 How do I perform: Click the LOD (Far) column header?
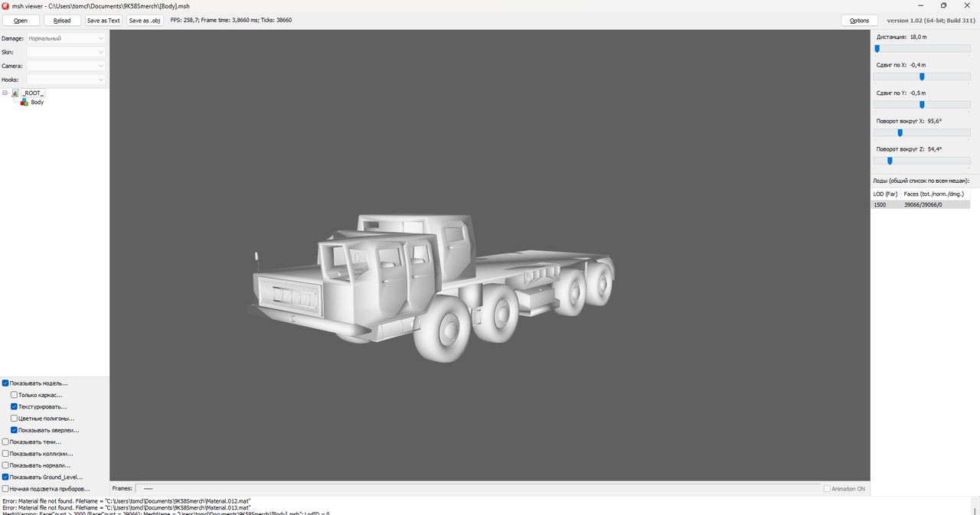click(x=886, y=194)
